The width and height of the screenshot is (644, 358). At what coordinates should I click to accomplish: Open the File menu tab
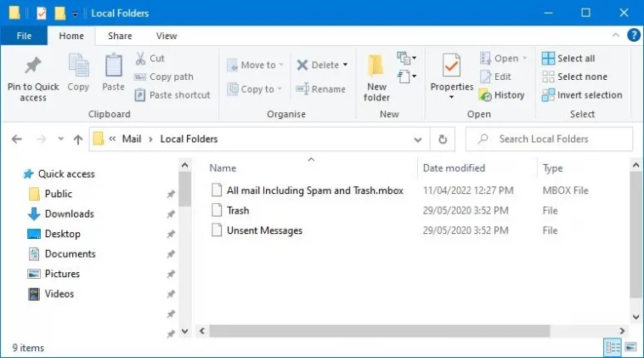point(24,37)
